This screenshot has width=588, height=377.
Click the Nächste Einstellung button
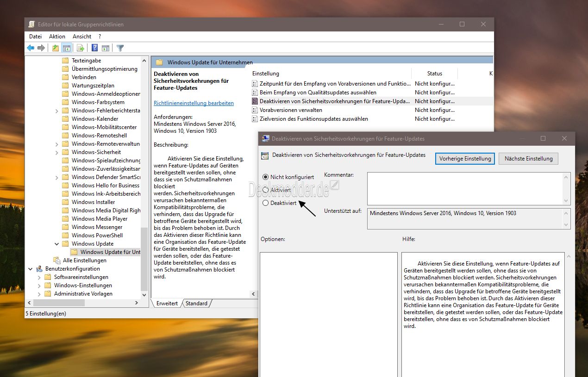coord(529,159)
